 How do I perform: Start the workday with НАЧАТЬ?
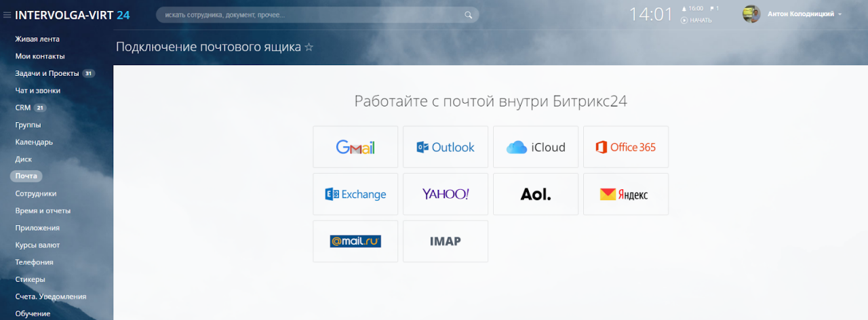pos(696,20)
